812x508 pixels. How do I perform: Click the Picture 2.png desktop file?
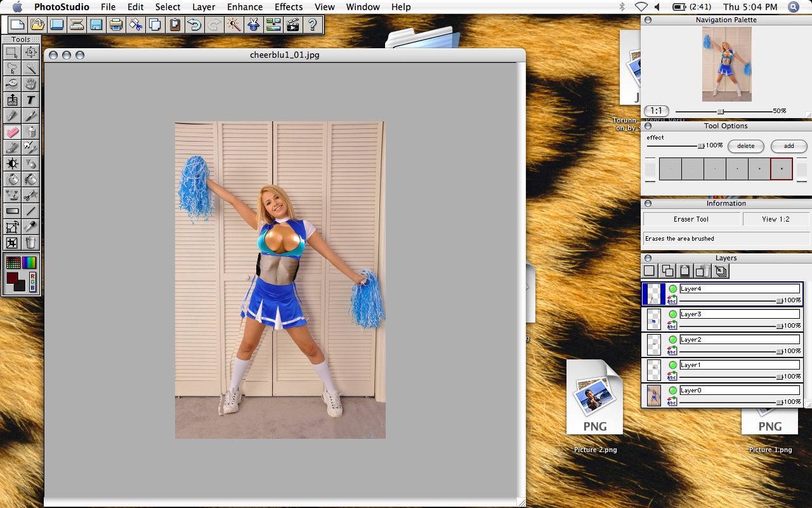(x=594, y=406)
